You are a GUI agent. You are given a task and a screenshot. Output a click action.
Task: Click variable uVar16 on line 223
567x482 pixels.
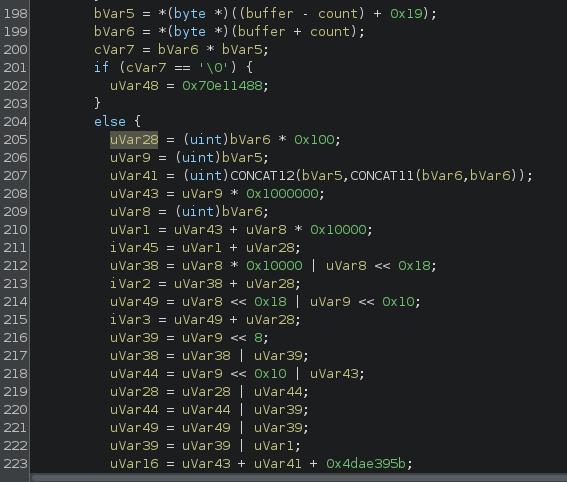134,464
